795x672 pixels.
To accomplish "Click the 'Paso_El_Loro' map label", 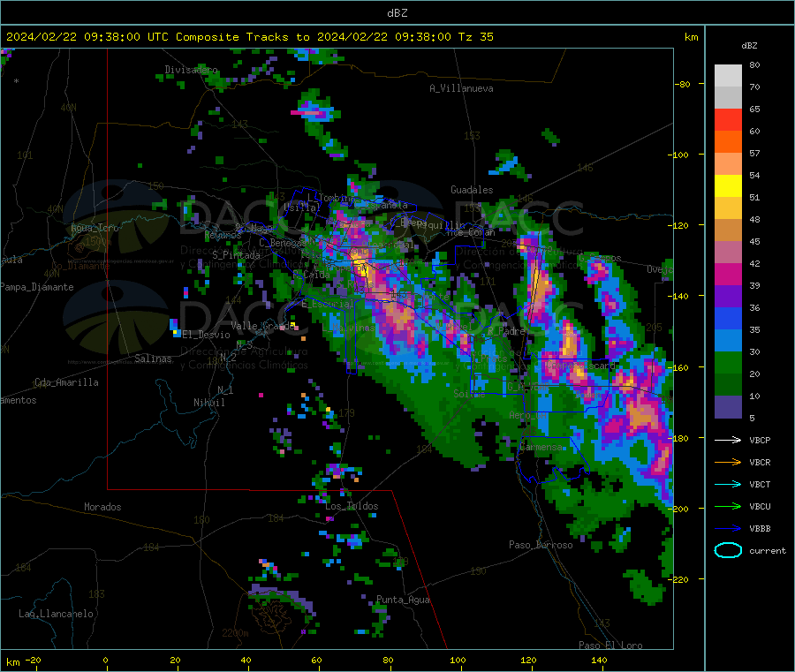I will coord(611,646).
